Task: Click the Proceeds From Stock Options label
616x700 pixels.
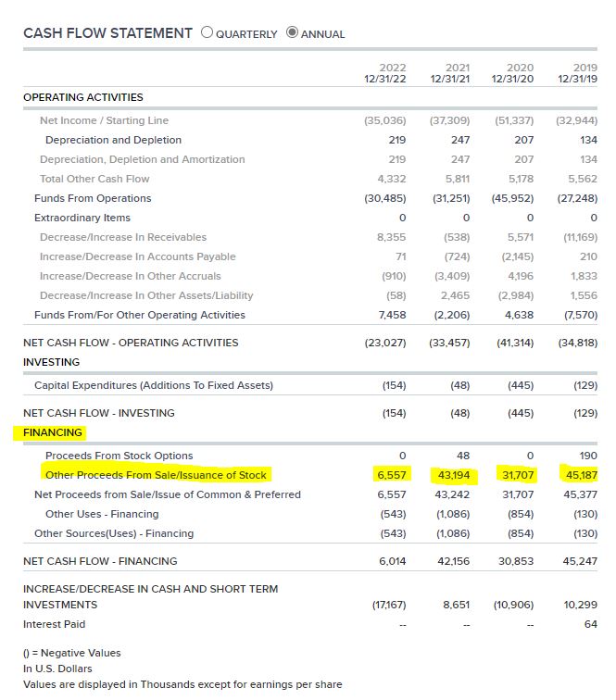Action: [x=119, y=456]
